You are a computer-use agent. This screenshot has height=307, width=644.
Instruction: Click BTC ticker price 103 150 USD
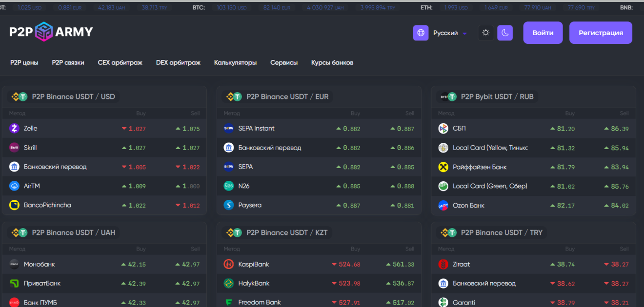pos(232,8)
